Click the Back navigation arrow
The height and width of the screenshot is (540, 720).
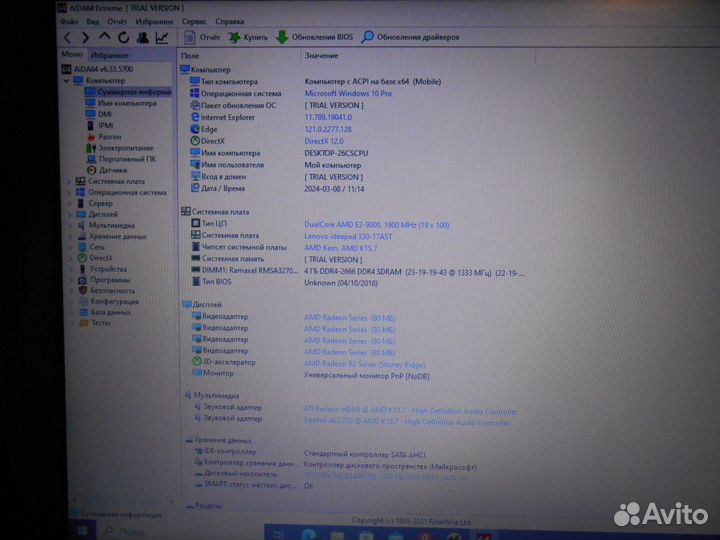point(68,38)
